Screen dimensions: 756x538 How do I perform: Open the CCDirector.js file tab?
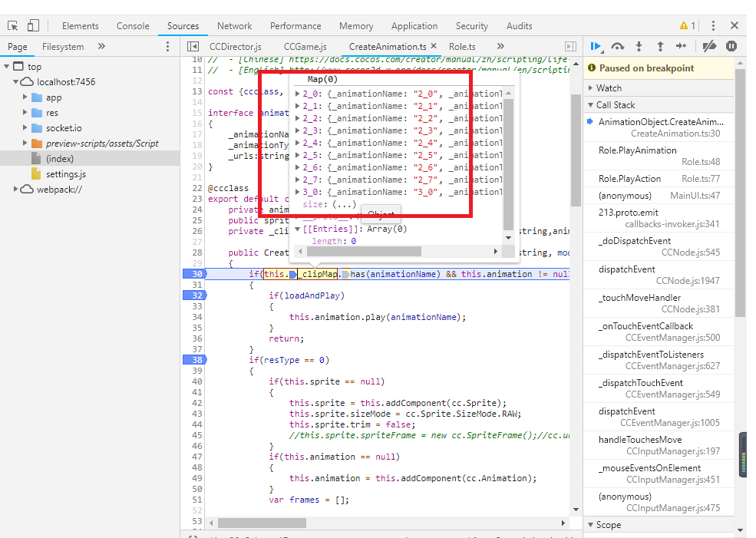pos(236,46)
